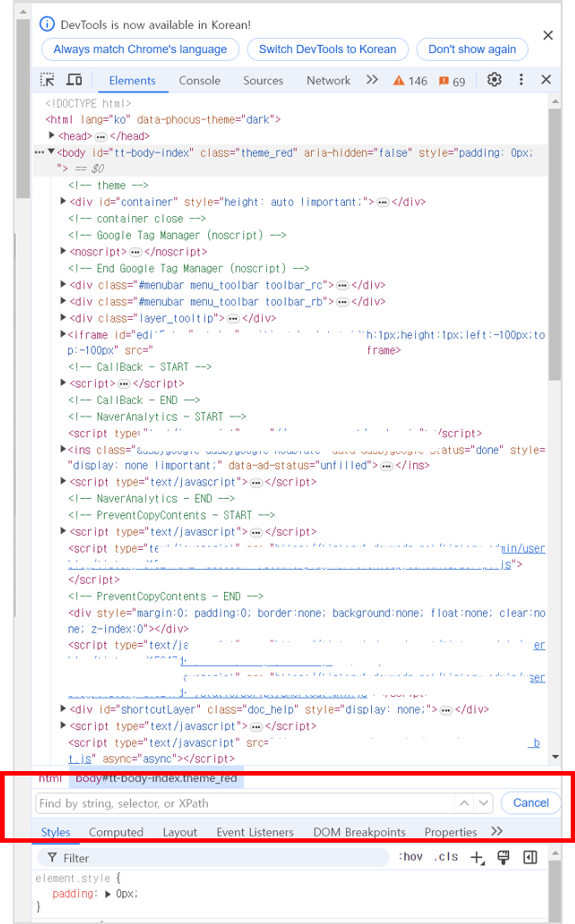Viewport: 575px width, 924px height.
Task: Expand the toolbar_rc menubar div
Action: point(63,284)
